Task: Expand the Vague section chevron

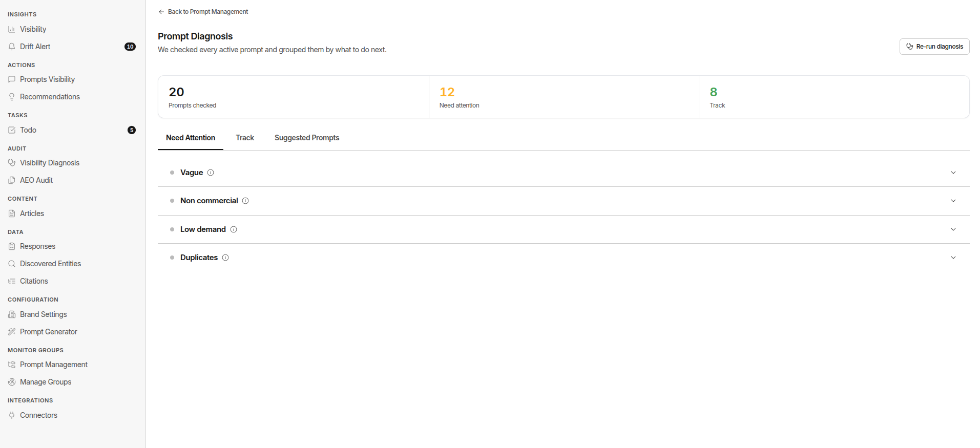Action: (953, 173)
